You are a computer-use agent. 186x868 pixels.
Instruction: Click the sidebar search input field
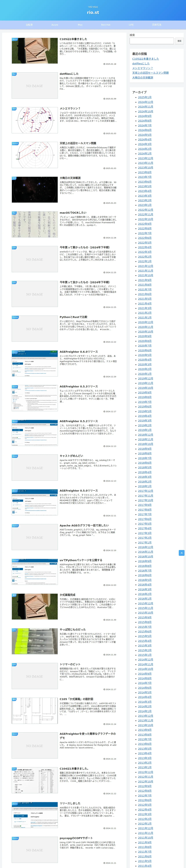pos(152,41)
